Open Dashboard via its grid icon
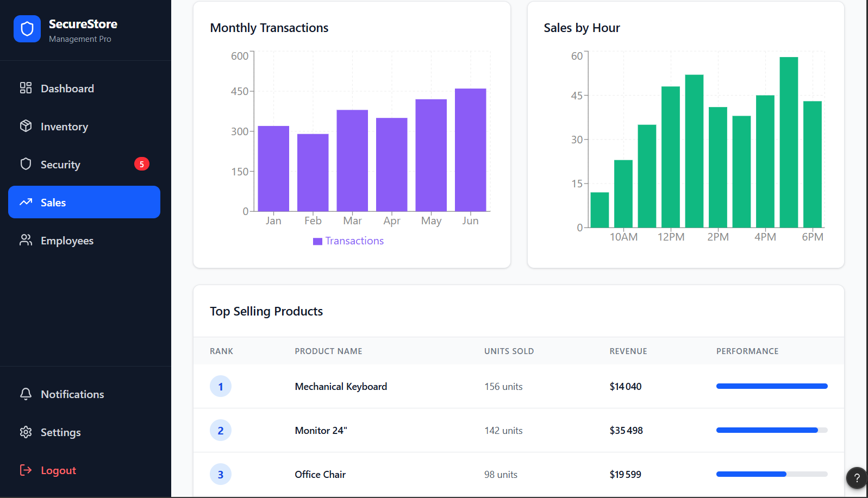Image resolution: width=868 pixels, height=498 pixels. (26, 88)
